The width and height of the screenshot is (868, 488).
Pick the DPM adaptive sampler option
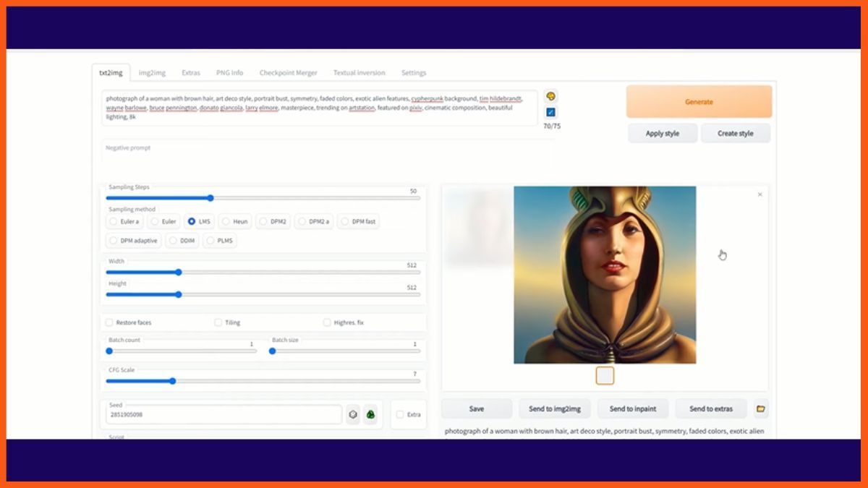(113, 241)
